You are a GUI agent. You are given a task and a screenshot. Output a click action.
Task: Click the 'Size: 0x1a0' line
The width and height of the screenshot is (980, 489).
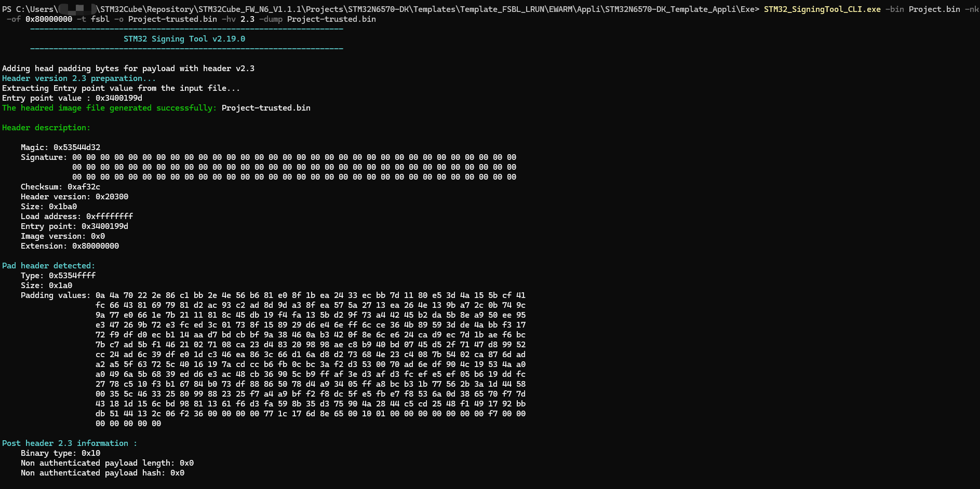(46, 286)
